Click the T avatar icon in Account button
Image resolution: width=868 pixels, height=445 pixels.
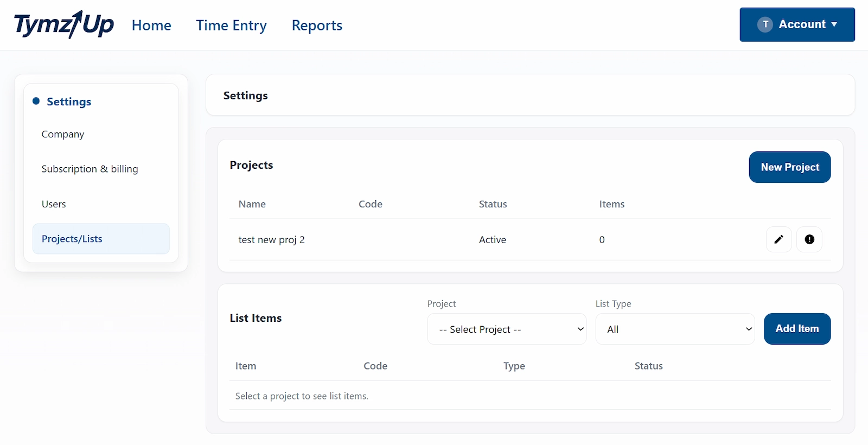tap(765, 24)
